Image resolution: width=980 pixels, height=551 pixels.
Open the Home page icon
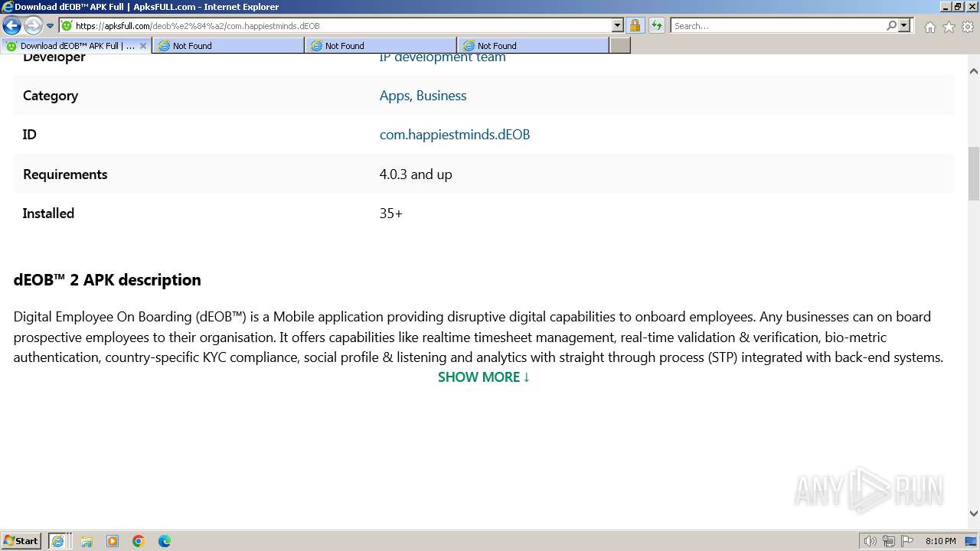pyautogui.click(x=929, y=27)
